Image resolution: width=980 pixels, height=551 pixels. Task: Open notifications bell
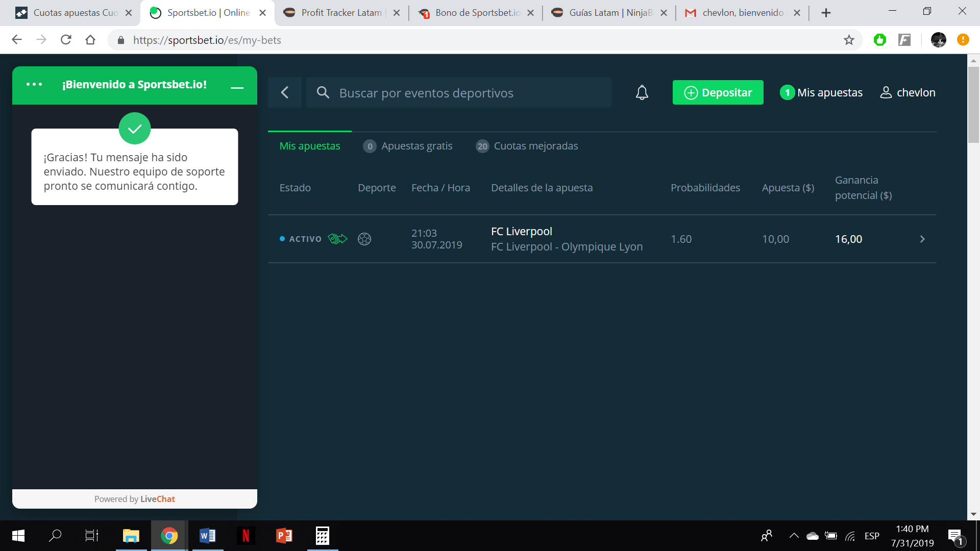(642, 92)
